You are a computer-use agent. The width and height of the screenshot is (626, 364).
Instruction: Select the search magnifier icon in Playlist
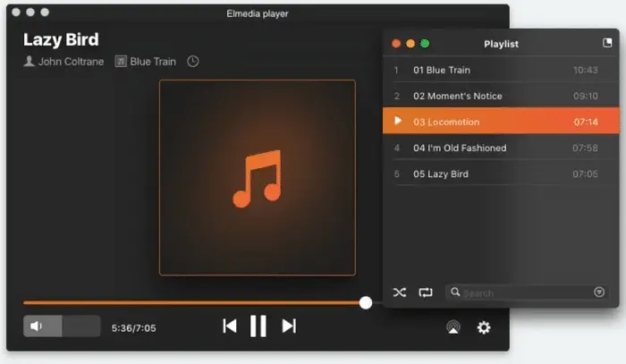[x=455, y=292]
